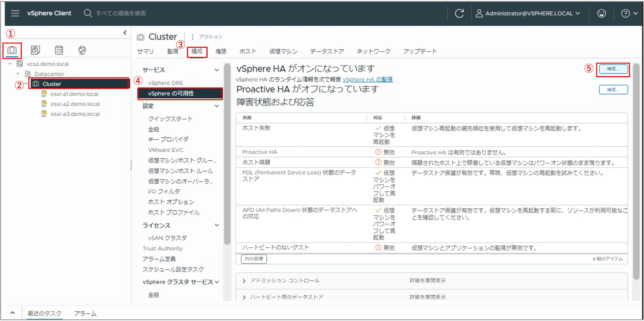644x321 pixels.
Task: Switch to the ホスト tab
Action: pos(248,52)
